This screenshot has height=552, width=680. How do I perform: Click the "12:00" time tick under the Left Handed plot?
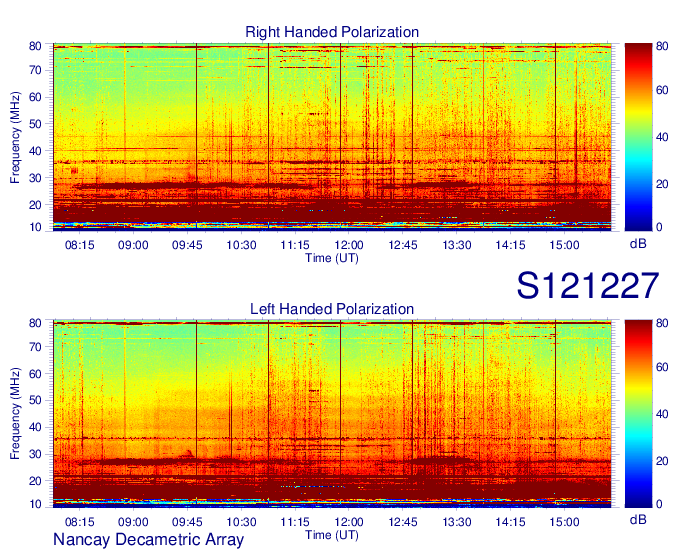click(349, 522)
